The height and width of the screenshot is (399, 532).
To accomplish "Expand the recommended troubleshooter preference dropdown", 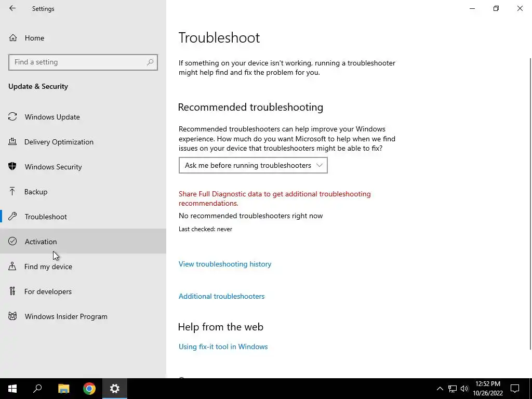I will pyautogui.click(x=253, y=165).
